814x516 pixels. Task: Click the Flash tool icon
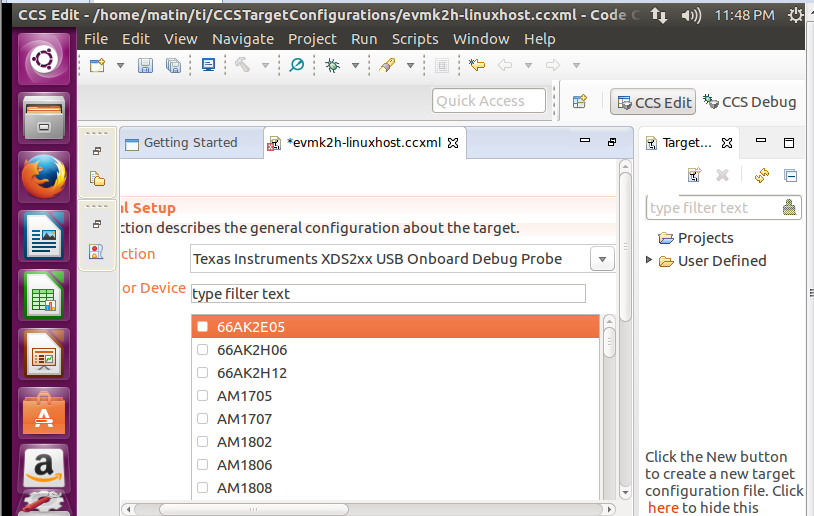click(387, 65)
